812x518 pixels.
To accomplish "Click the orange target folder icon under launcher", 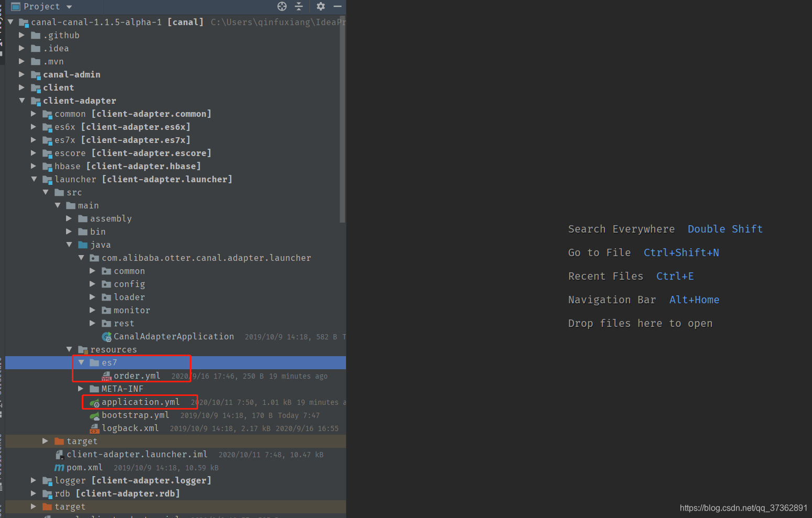I will [59, 442].
